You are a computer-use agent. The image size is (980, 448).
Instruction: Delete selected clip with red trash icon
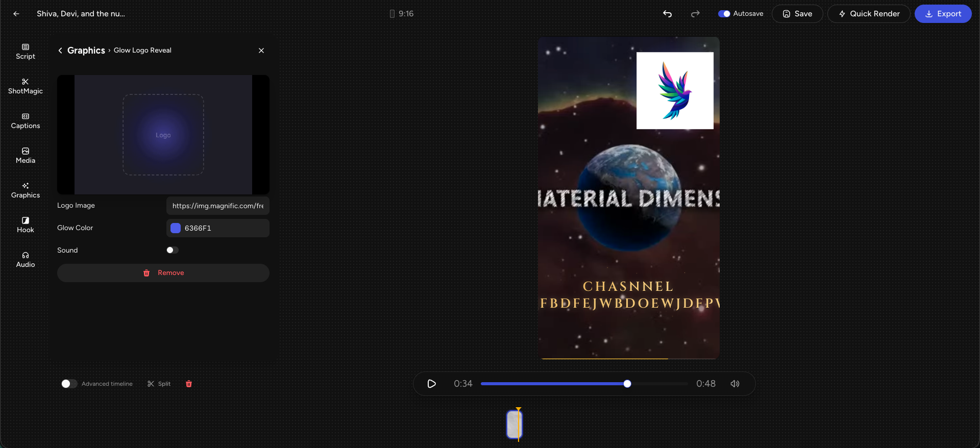pos(189,384)
